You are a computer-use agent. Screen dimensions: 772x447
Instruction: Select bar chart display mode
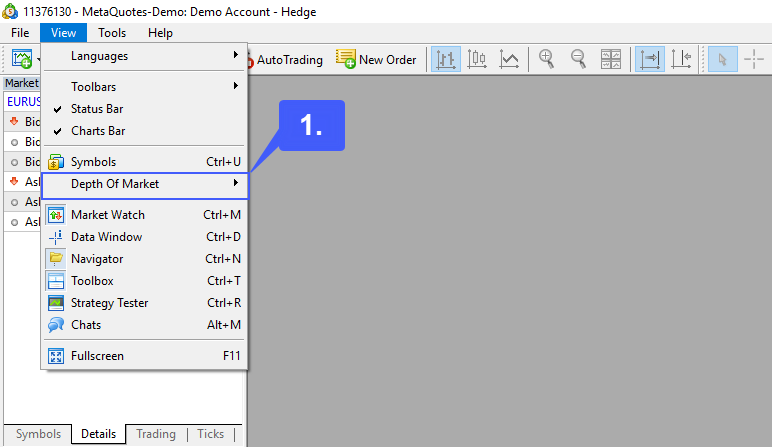[x=446, y=60]
